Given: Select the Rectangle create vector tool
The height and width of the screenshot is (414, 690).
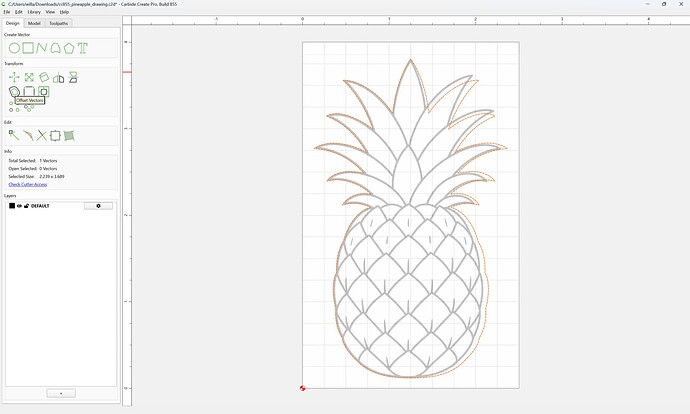Looking at the screenshot, I should click(x=28, y=48).
